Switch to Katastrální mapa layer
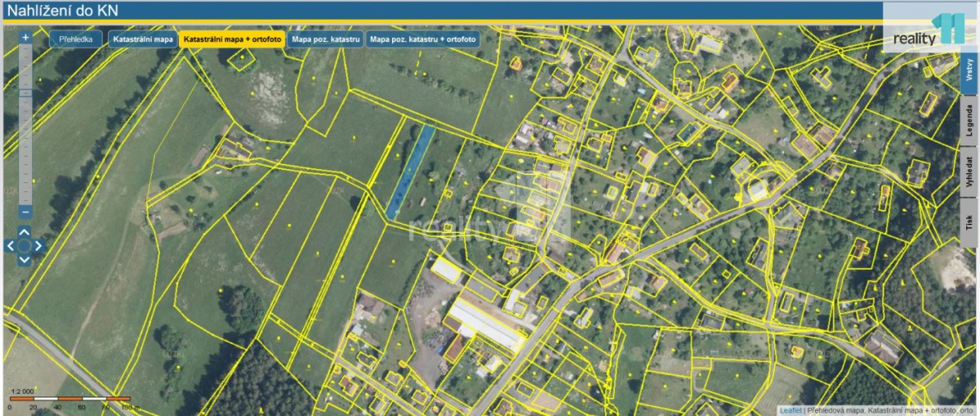 (x=143, y=39)
